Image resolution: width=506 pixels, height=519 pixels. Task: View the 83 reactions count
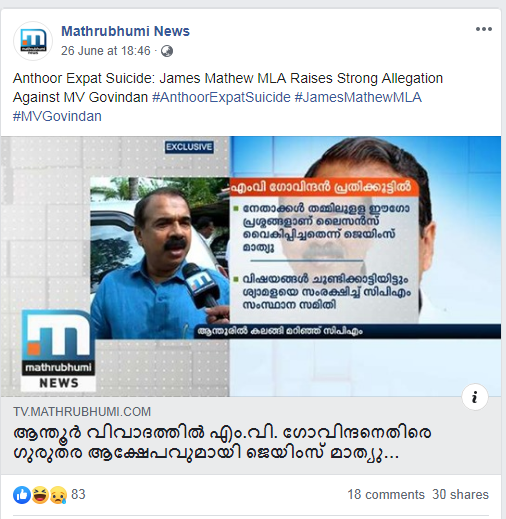coord(78,495)
